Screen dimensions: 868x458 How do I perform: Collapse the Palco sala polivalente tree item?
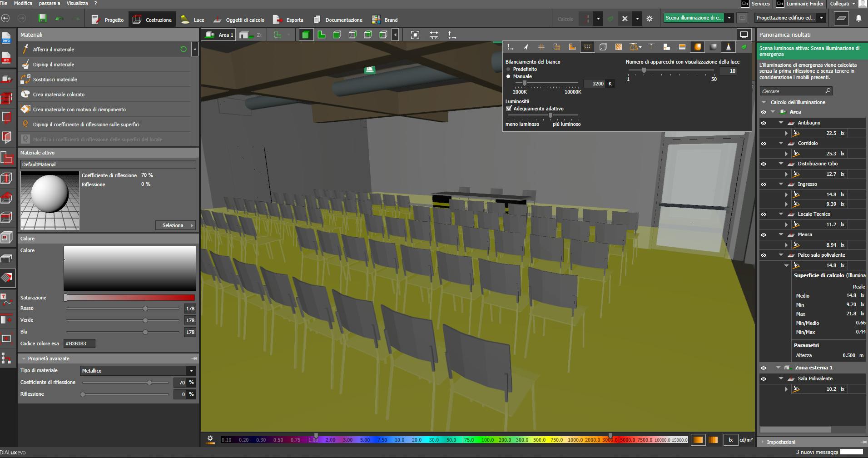(x=781, y=255)
